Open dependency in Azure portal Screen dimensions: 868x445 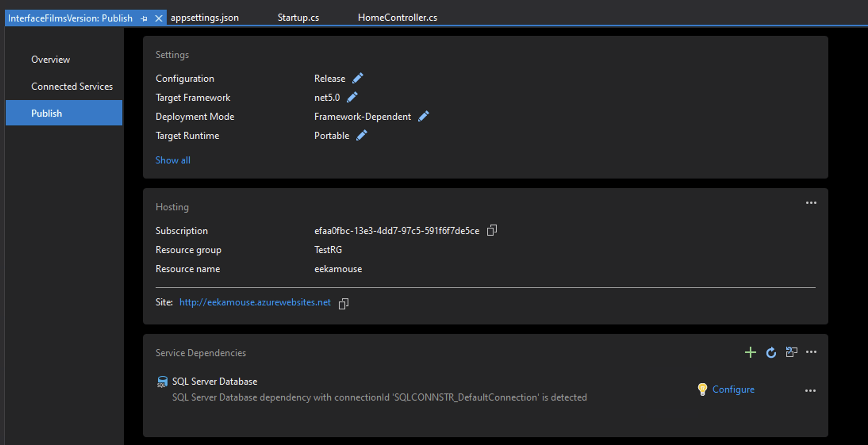(791, 352)
